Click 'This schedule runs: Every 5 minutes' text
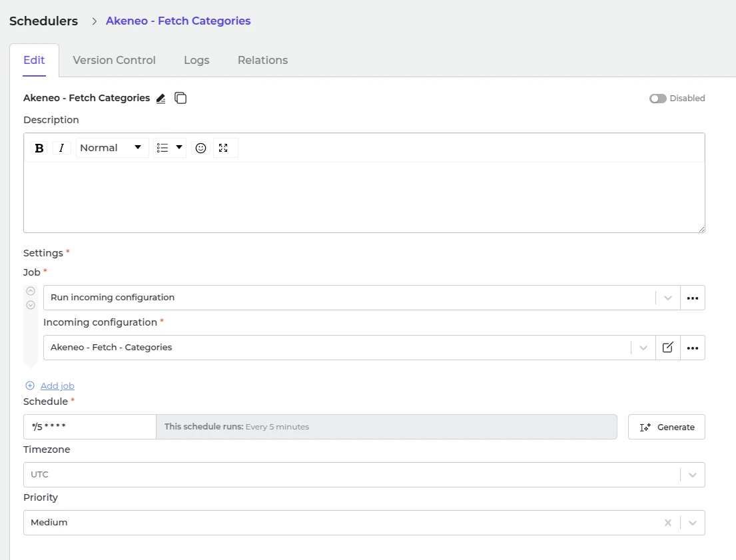 (236, 427)
